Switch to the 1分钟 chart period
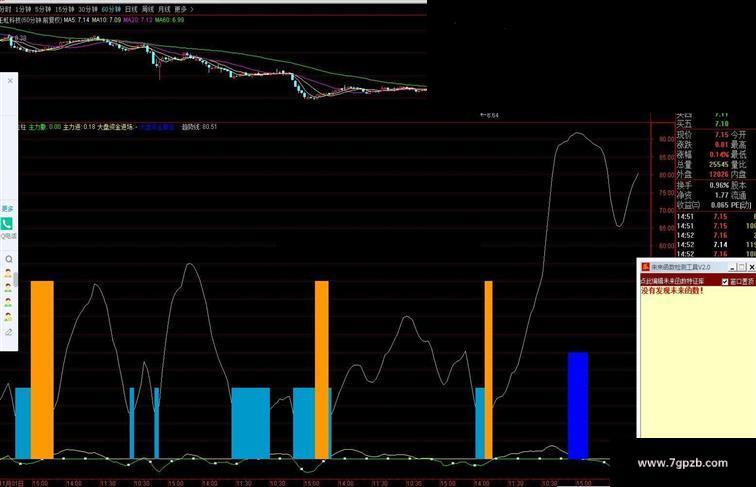This screenshot has width=756, height=487. tap(23, 9)
